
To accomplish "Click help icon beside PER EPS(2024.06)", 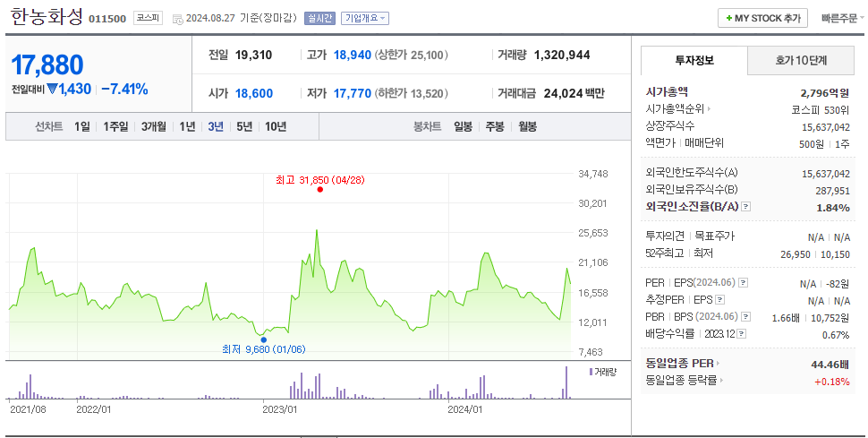I will [x=743, y=283].
